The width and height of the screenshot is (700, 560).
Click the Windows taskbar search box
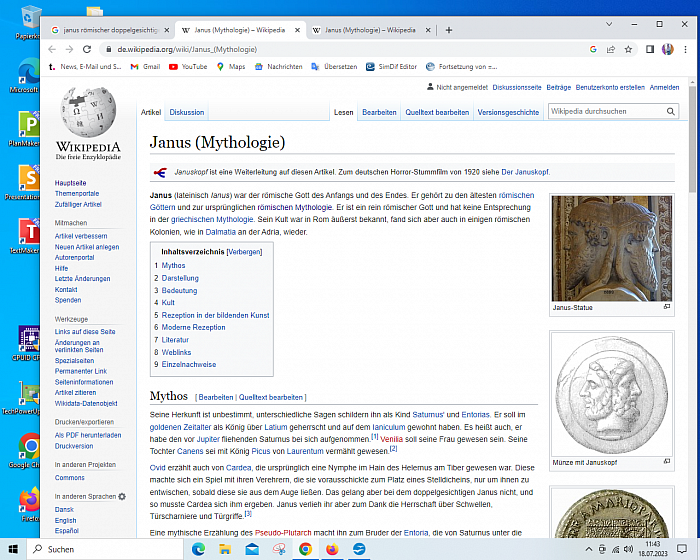coord(105,549)
